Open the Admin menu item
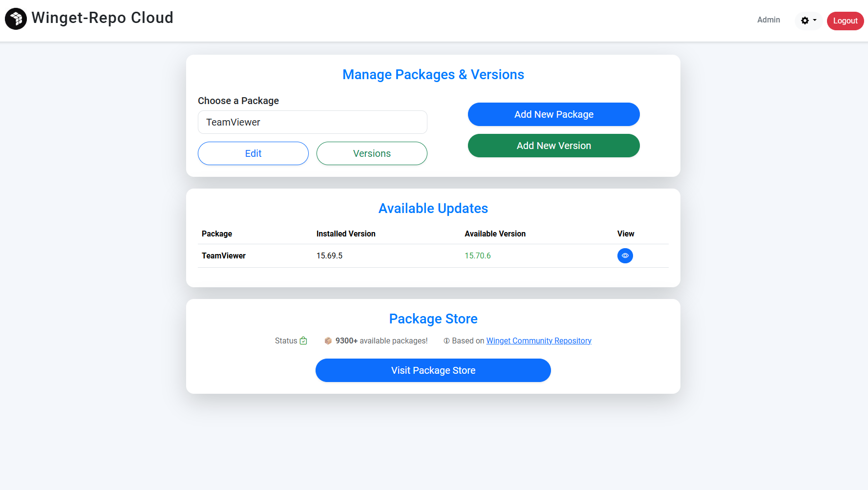The image size is (868, 490). click(x=768, y=20)
